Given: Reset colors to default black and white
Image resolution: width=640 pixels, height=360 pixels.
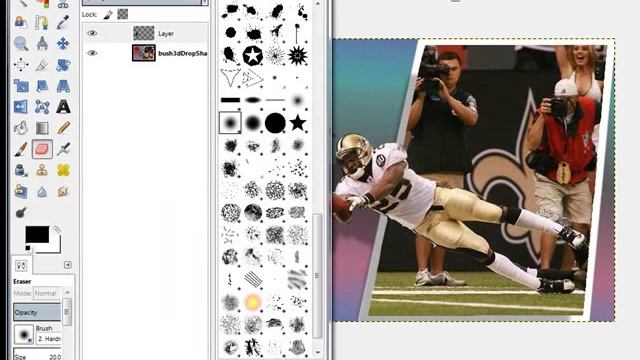Looking at the screenshot, I should point(28,248).
